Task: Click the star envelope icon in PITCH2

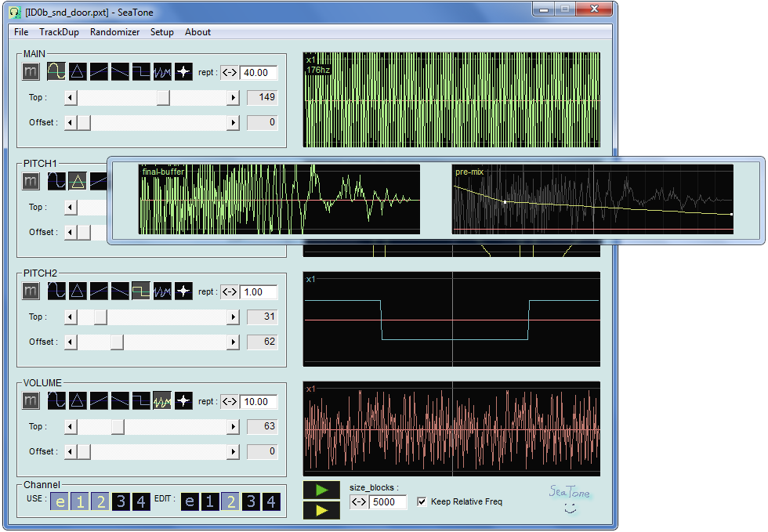Action: 183,291
